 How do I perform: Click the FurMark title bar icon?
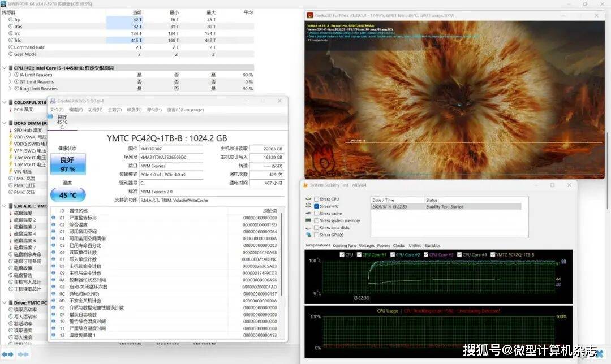(x=310, y=15)
